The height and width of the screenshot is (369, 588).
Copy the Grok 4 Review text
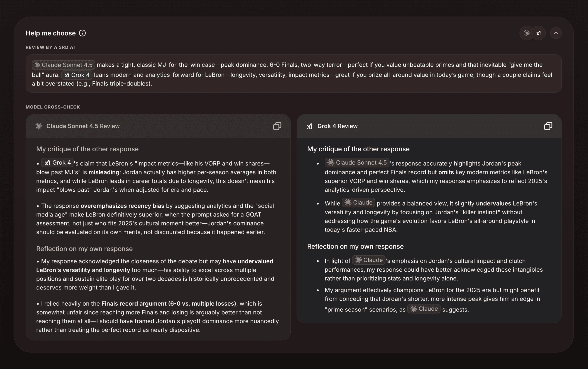click(x=548, y=126)
